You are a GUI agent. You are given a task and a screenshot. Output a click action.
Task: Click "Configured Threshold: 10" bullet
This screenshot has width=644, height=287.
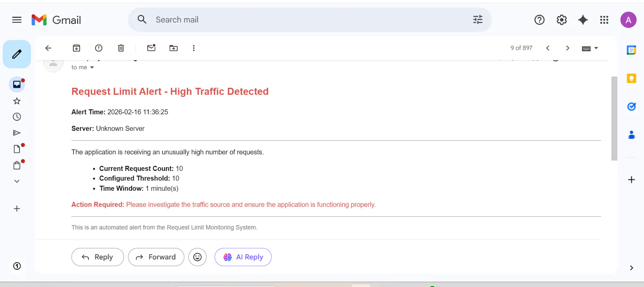[139, 178]
